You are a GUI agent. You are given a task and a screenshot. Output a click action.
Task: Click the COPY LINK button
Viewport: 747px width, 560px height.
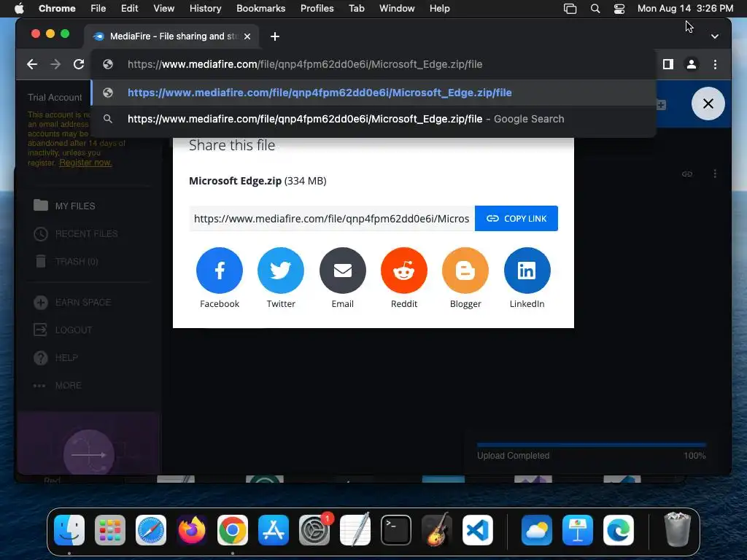(516, 219)
